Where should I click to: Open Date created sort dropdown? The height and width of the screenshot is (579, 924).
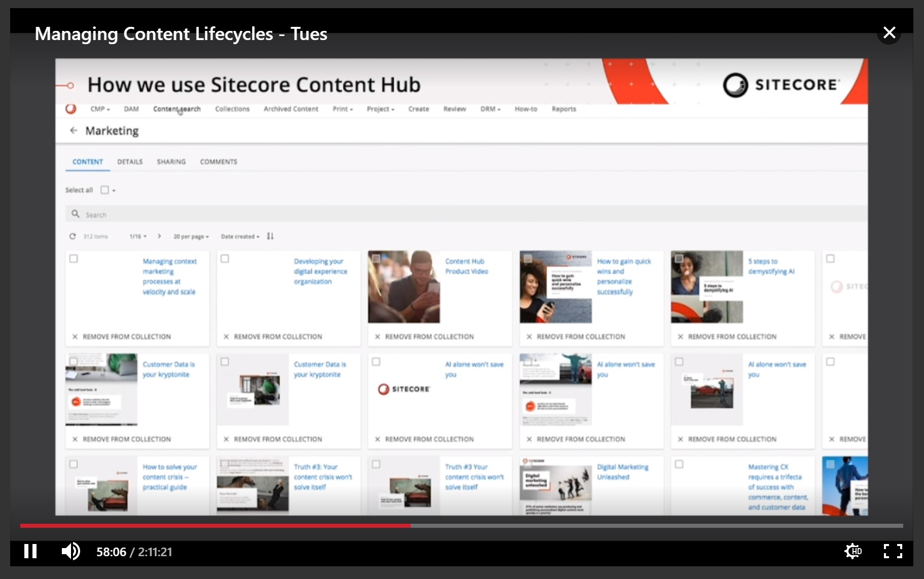(x=240, y=236)
